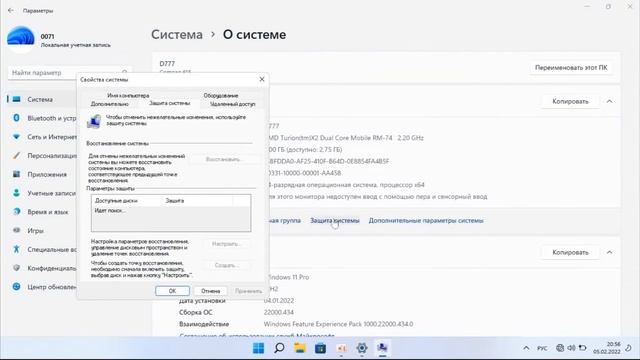Viewport: 640px width, 360px height.
Task: Open Центр обновления sidebar icon
Action: point(16,287)
